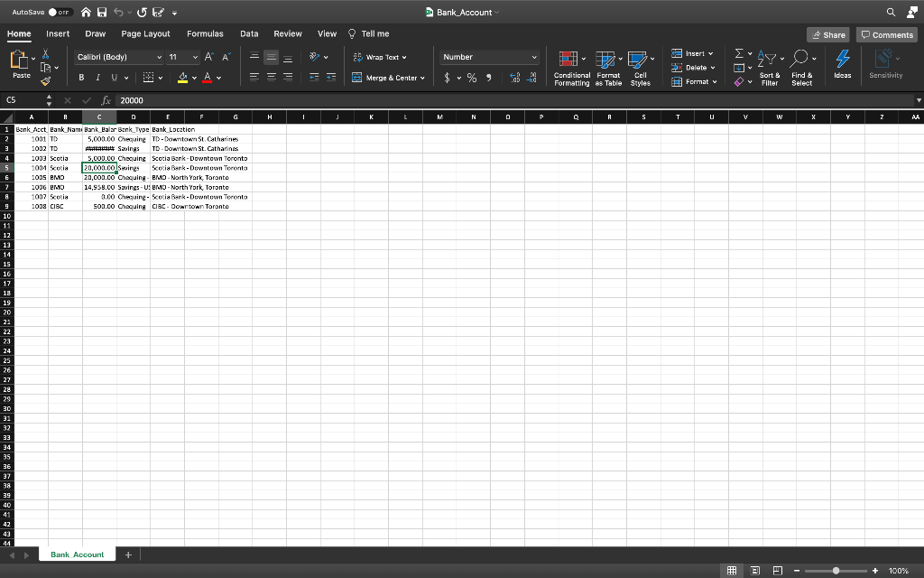
Task: Open Cell Styles gallery
Action: coord(641,69)
